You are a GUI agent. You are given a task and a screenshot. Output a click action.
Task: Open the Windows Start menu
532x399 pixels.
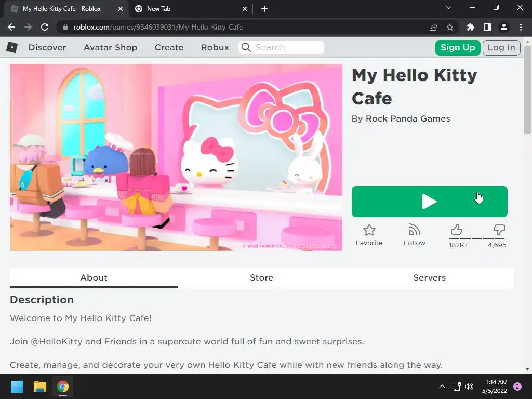(17, 387)
